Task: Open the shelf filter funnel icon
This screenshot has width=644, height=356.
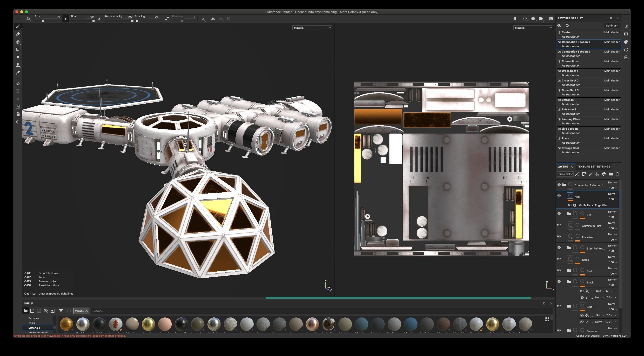Action: (61, 311)
